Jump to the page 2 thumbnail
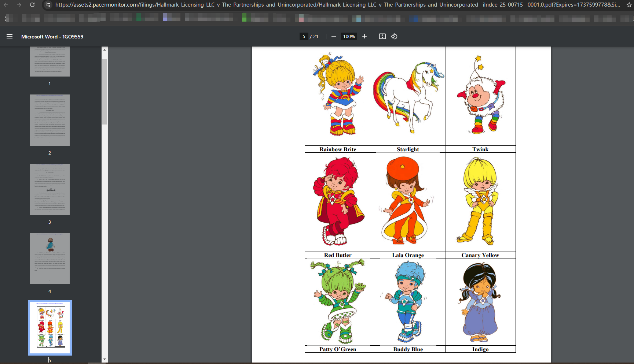The image size is (634, 364). (x=50, y=120)
